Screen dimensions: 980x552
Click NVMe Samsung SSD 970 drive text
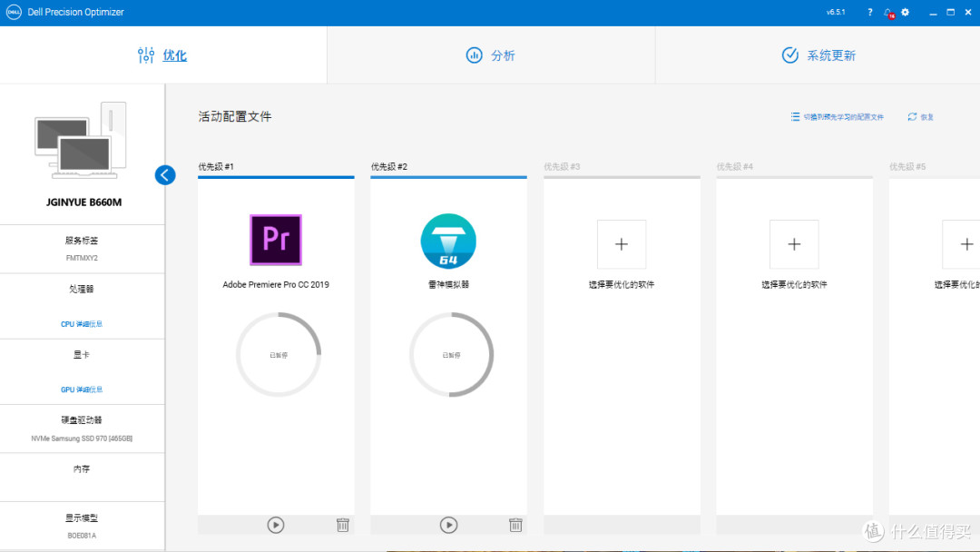pos(82,439)
